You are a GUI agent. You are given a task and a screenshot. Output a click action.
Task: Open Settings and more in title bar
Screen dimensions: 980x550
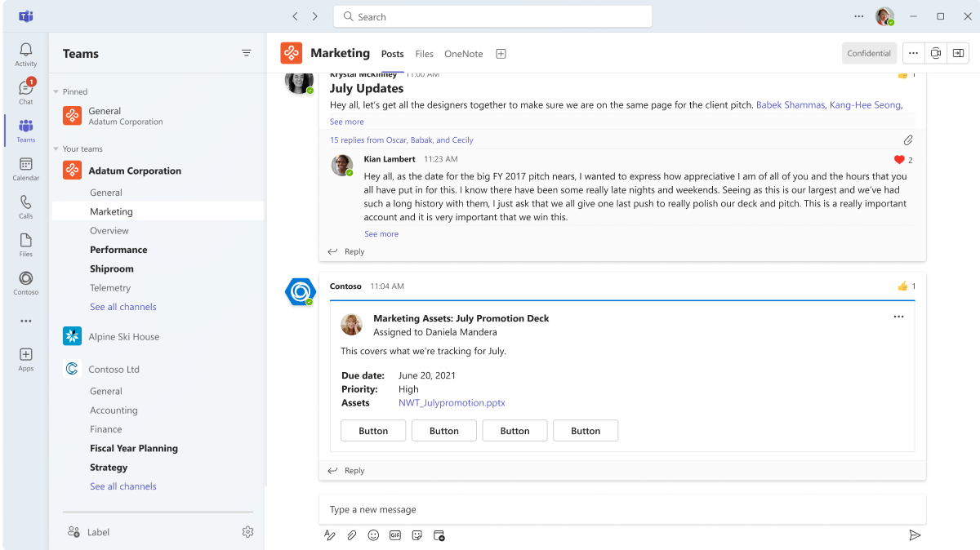[859, 16]
